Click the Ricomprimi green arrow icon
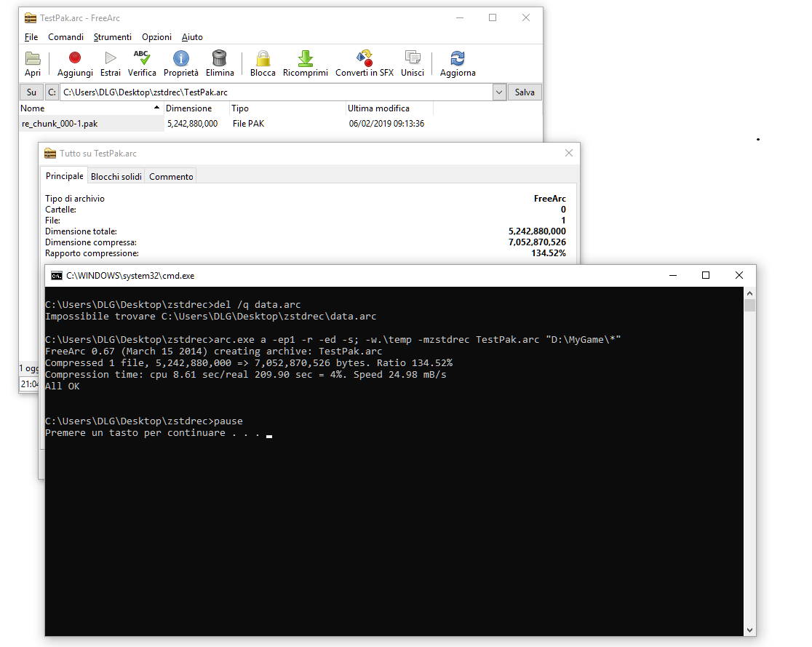The image size is (812, 647). 306,58
